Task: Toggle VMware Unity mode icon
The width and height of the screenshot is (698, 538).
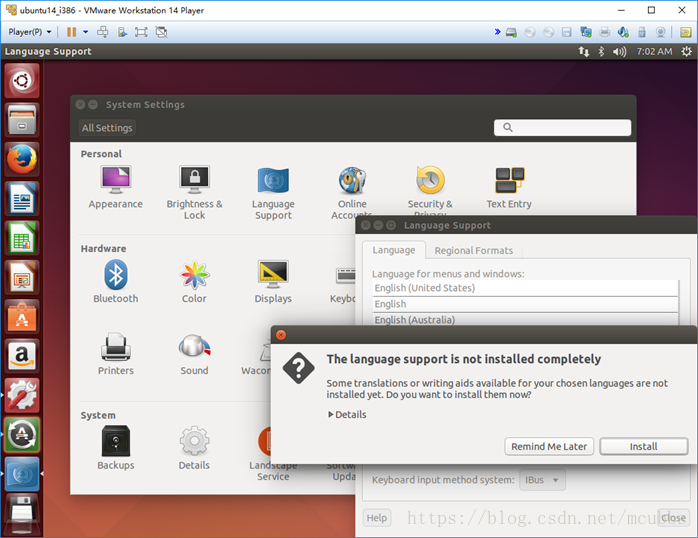Action: 161,32
